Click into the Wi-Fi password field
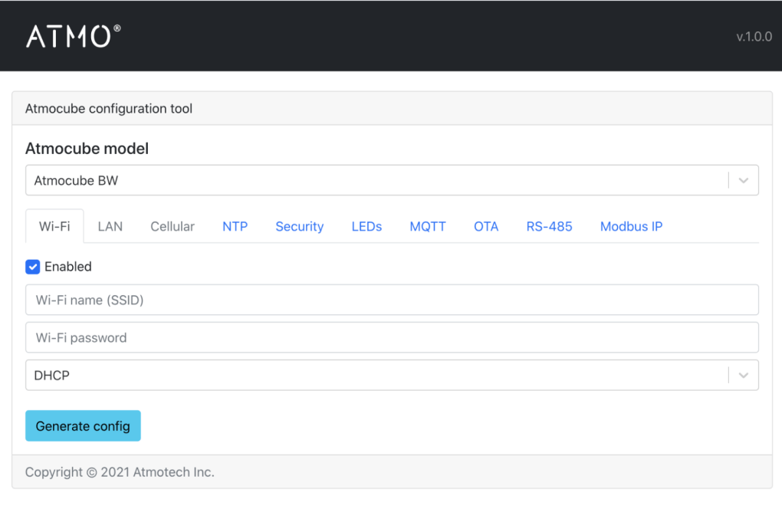Image resolution: width=782 pixels, height=532 pixels. pos(392,337)
